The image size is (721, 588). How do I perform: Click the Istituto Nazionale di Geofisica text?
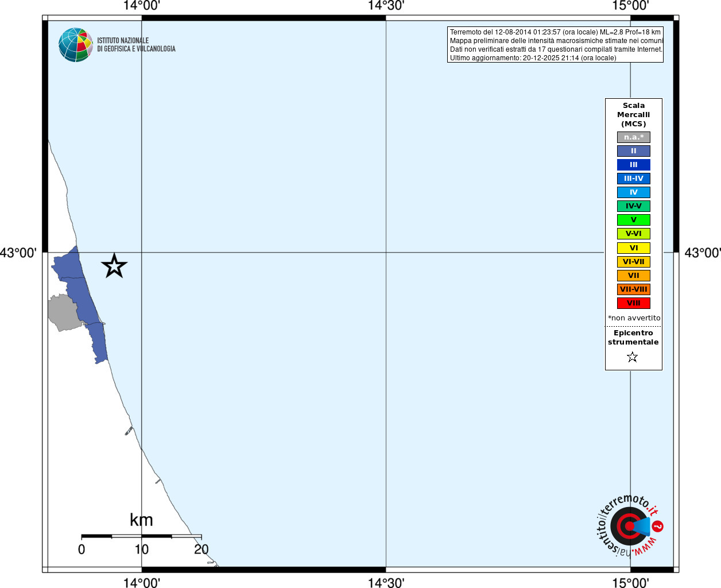(x=136, y=45)
